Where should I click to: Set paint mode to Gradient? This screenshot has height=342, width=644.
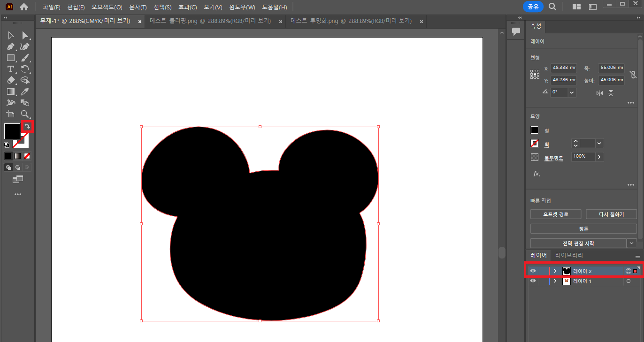17,156
